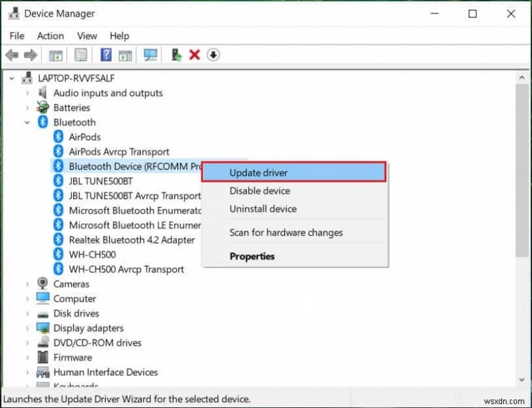532x408 pixels.
Task: Select Realtek Bluetooth 4.2 Adapter
Action: (132, 240)
